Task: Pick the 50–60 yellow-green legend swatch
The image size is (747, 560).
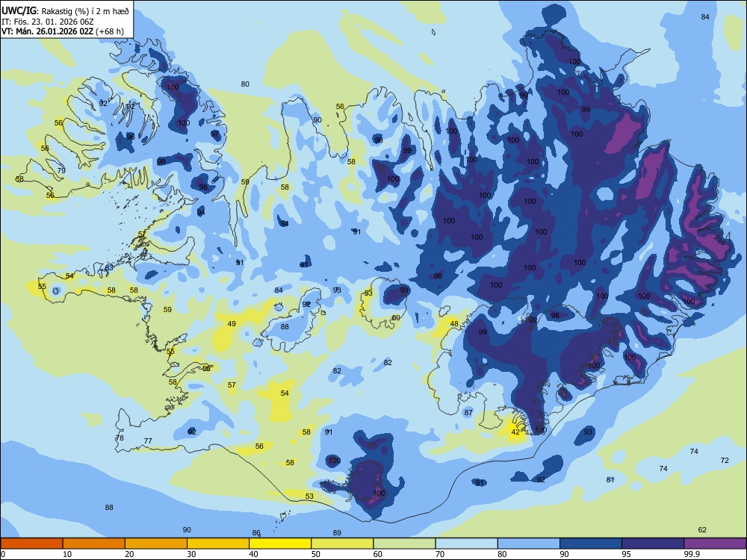Action: pyautogui.click(x=342, y=544)
